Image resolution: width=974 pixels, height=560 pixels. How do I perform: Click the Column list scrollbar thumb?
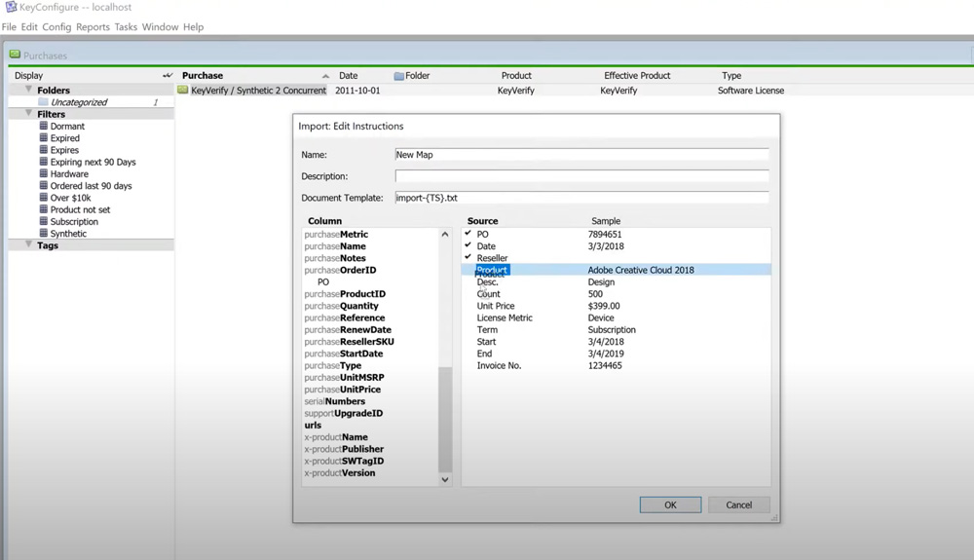tap(445, 420)
